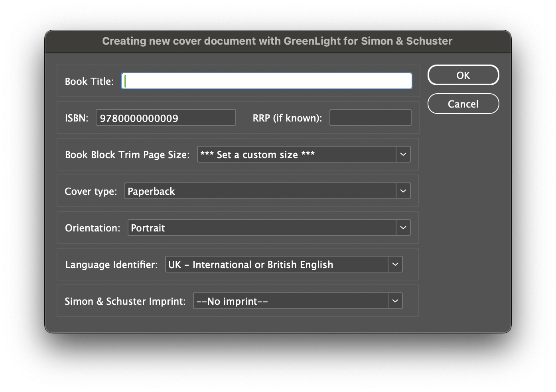Screen dimensions: 556x392
Task: Click the "ISBN:" label text
Action: (x=77, y=118)
